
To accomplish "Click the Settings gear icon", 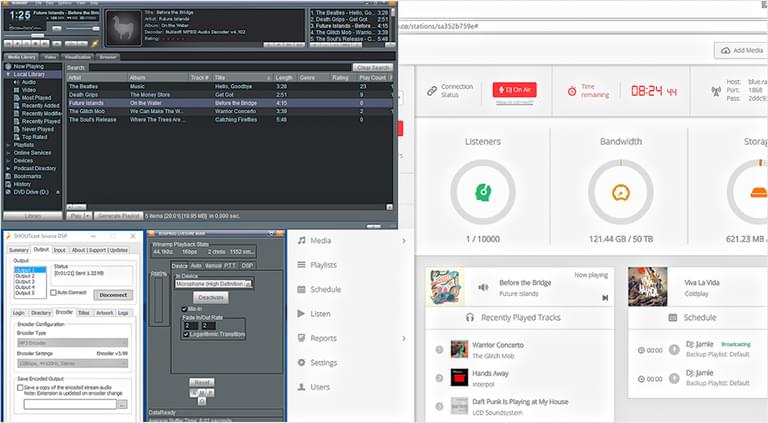I will [301, 362].
